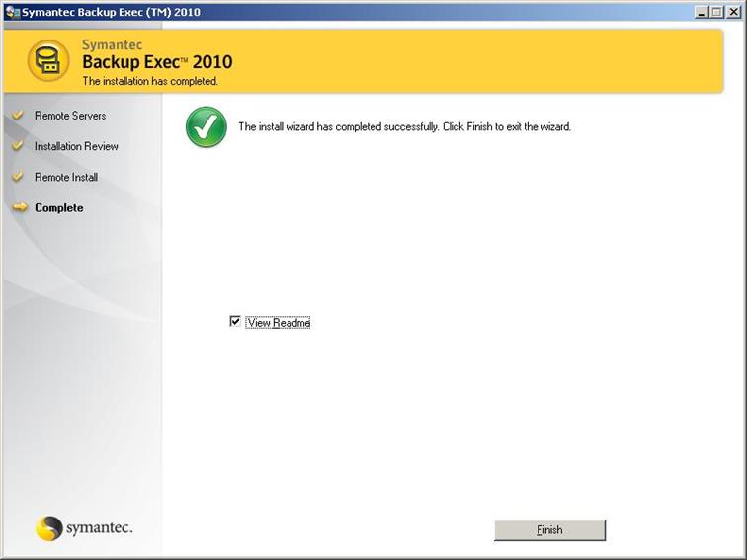Minimize the Backup Exec installer window
Screen dimensions: 747x560
701,13
